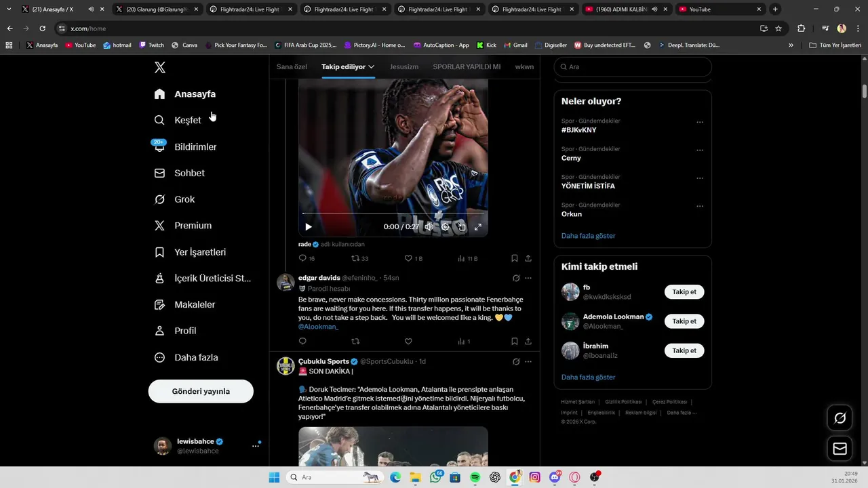
Task: Expand video to fullscreen
Action: tap(478, 227)
